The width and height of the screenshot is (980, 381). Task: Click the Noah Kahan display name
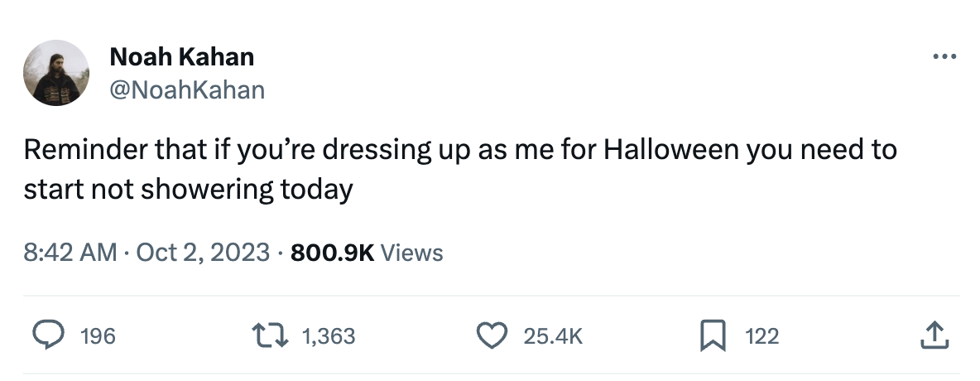[x=182, y=57]
